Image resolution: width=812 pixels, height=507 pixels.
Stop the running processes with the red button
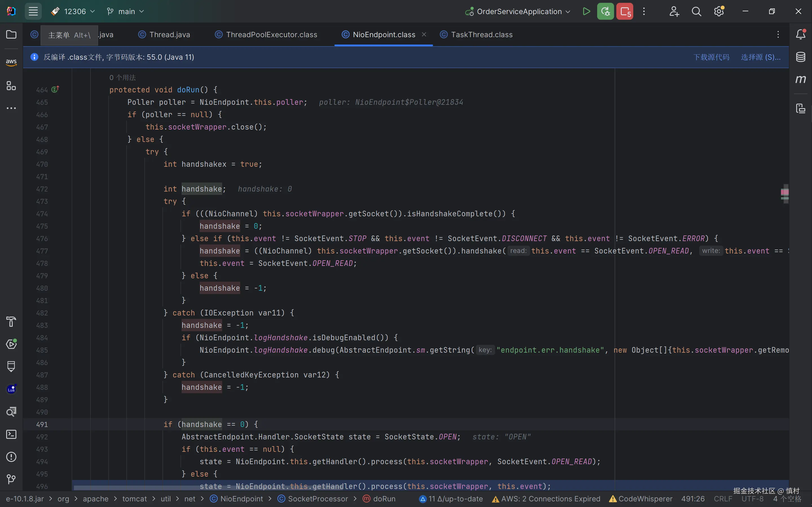625,11
